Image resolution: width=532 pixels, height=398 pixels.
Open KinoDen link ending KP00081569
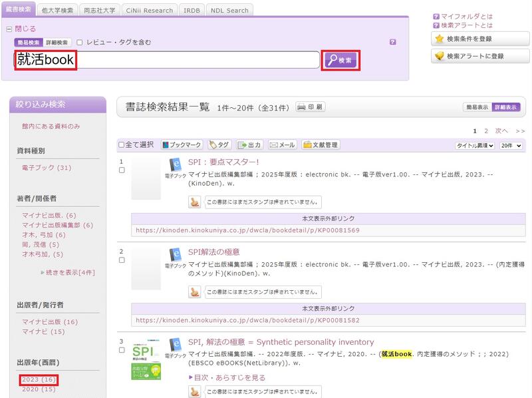[247, 230]
